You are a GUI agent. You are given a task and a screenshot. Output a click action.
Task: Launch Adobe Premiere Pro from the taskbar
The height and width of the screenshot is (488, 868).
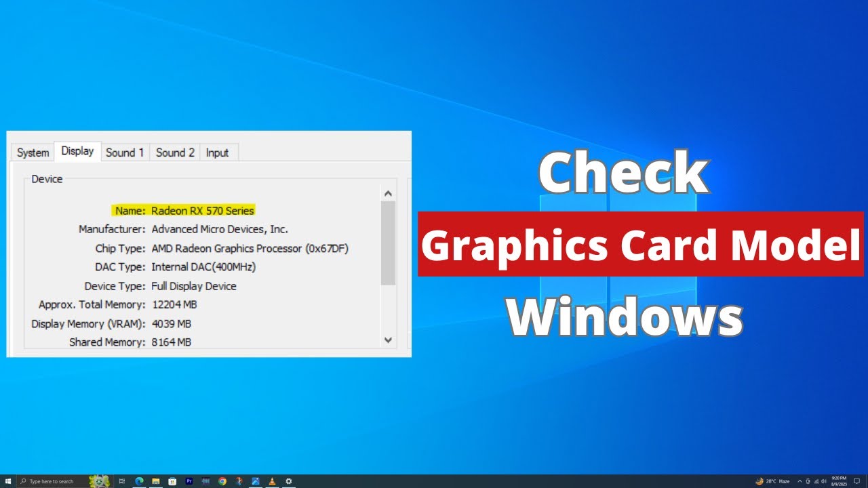tap(189, 481)
